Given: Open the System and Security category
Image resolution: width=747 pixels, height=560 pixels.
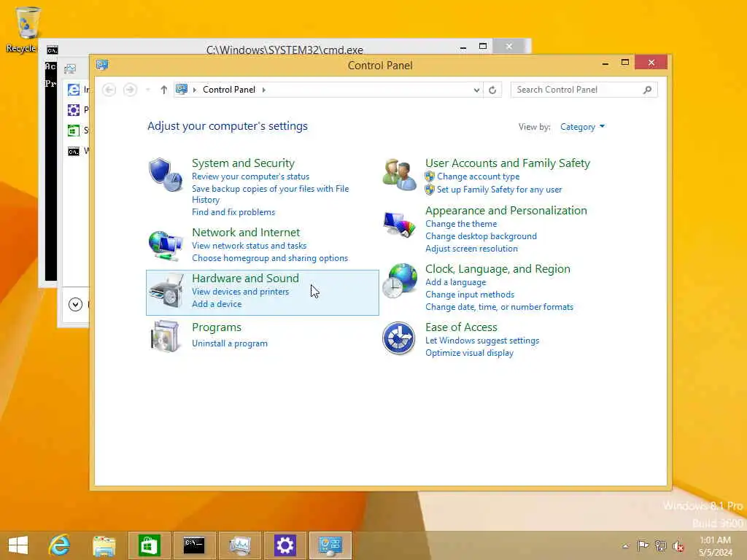Looking at the screenshot, I should 243,163.
